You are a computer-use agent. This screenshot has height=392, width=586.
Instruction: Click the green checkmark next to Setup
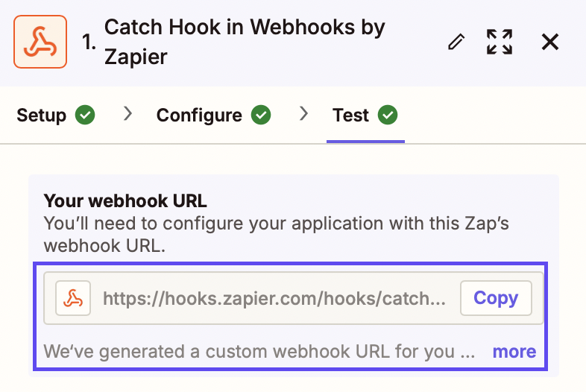click(85, 115)
